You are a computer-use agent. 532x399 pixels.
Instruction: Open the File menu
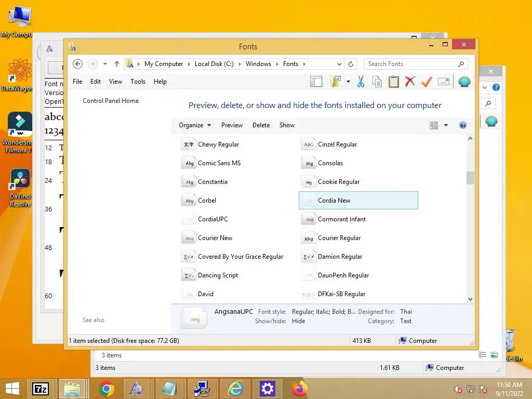point(77,82)
